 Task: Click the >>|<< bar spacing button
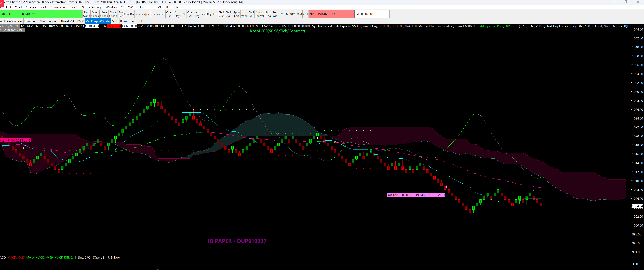click(161, 14)
